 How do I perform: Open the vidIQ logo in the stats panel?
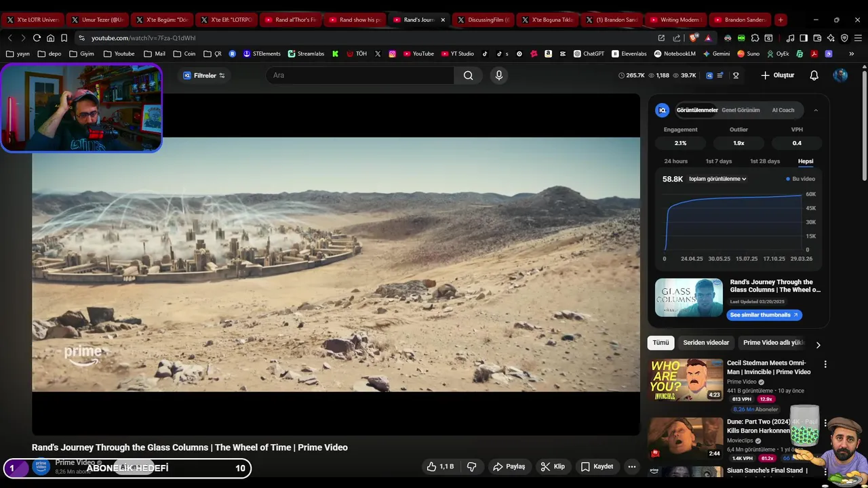[663, 110]
